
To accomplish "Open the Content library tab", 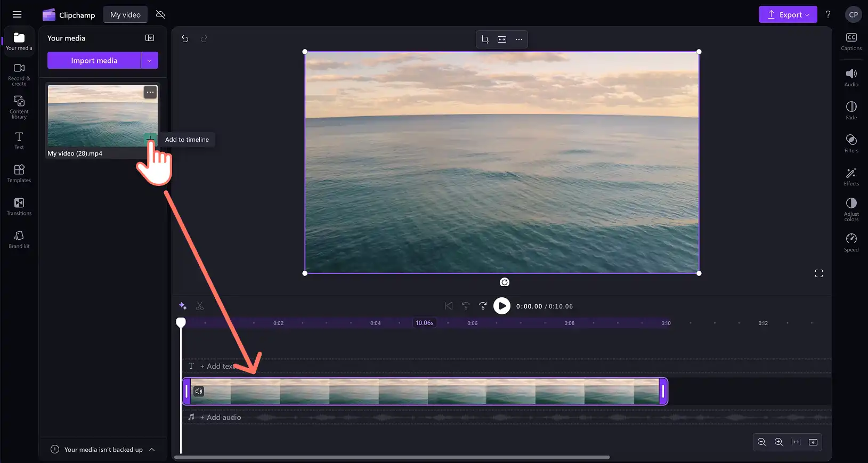I will point(19,107).
